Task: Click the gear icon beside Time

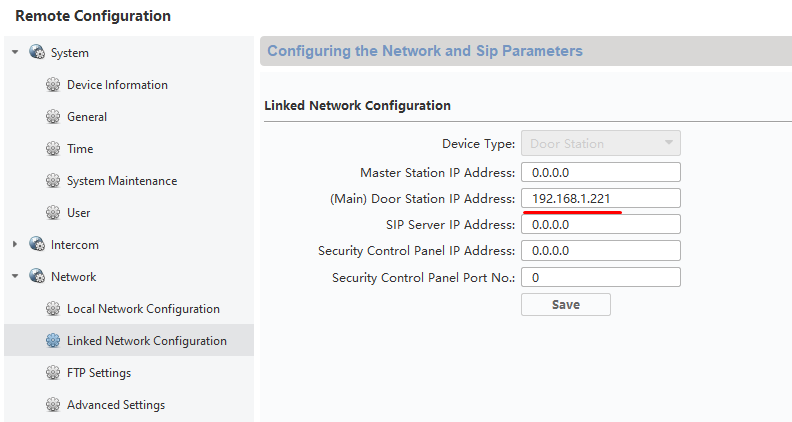Action: click(53, 149)
